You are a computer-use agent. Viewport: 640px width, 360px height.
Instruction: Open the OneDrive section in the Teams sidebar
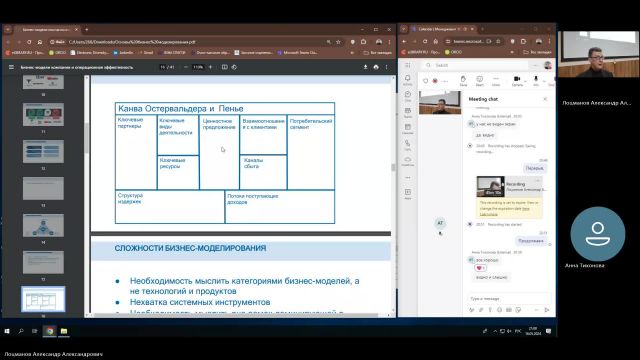pyautogui.click(x=407, y=161)
